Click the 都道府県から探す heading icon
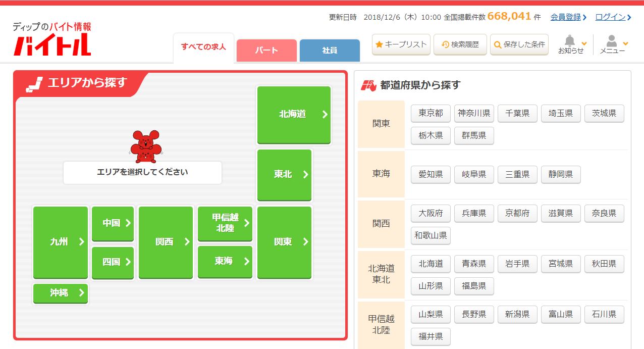644x349 pixels. coord(368,85)
